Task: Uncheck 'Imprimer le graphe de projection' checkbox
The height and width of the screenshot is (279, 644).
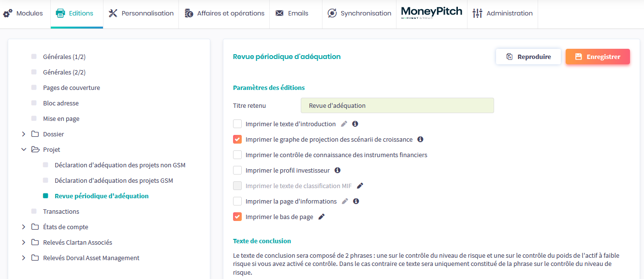Action: 237,139
